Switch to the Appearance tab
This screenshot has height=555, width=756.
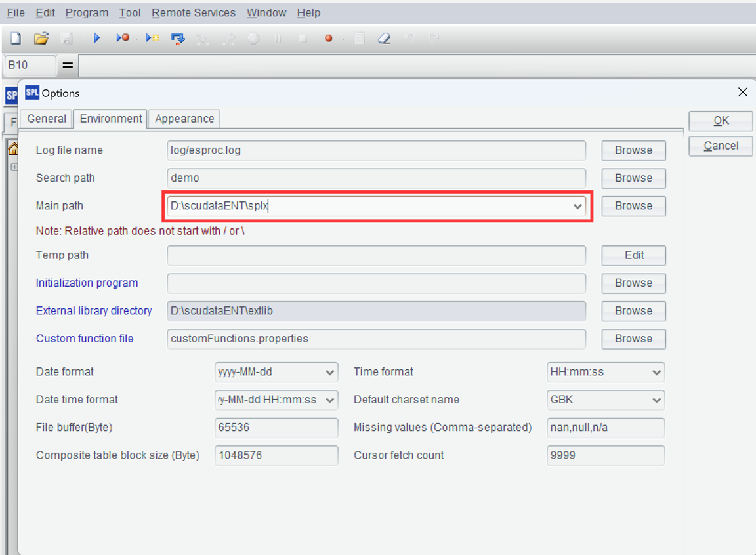tap(184, 119)
